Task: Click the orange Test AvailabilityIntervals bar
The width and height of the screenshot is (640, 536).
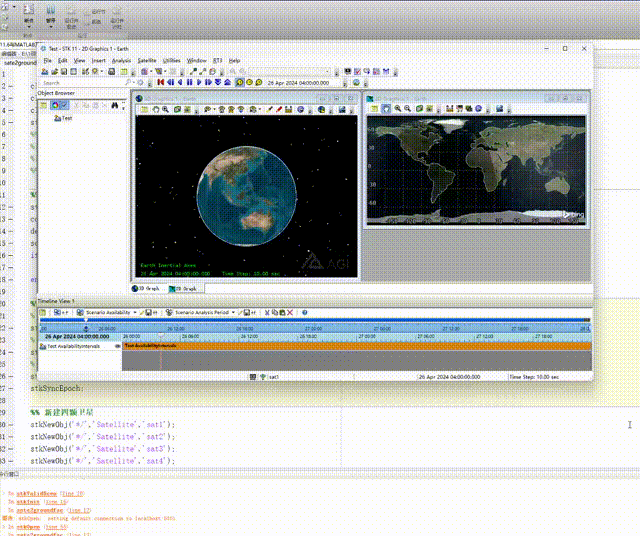Action: coord(357,346)
